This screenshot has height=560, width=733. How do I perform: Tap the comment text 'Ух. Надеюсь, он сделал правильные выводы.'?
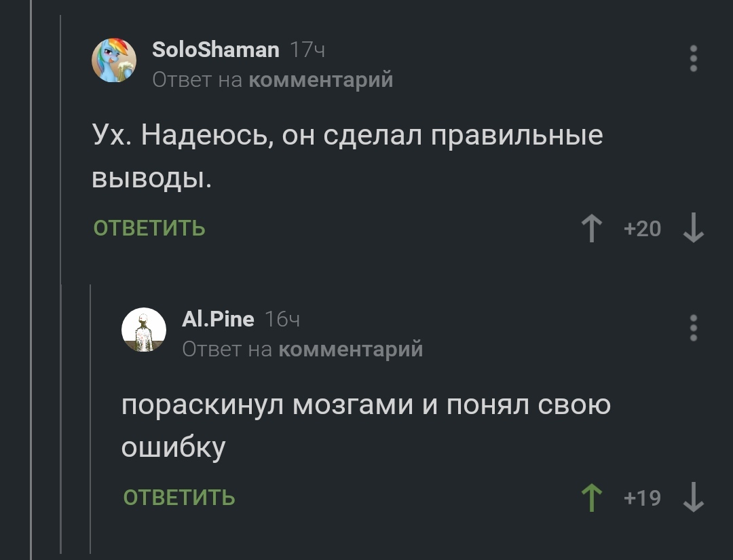347,156
